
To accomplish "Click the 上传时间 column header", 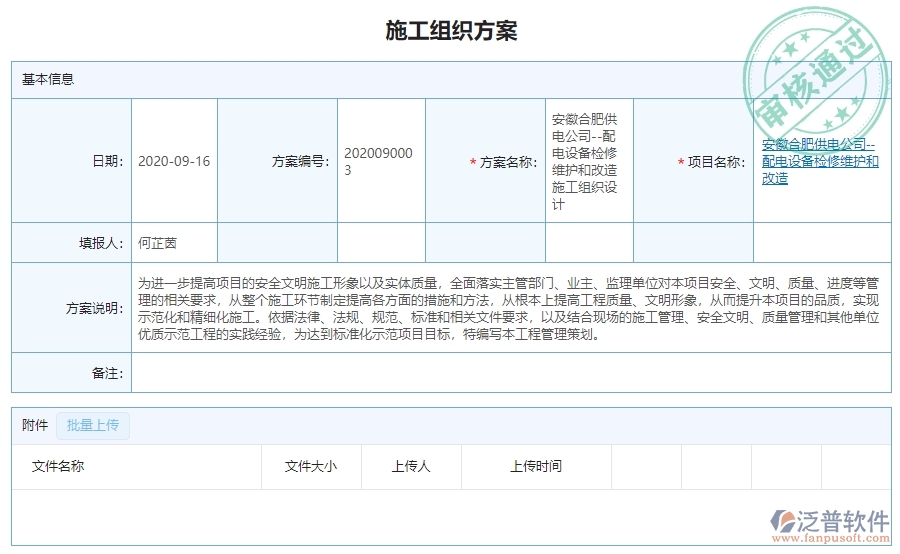I will point(536,466).
